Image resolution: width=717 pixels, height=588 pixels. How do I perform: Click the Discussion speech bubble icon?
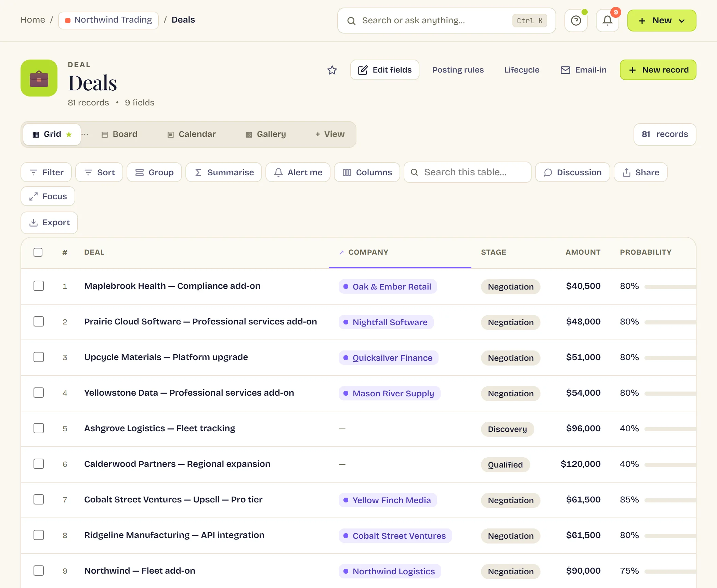point(548,172)
